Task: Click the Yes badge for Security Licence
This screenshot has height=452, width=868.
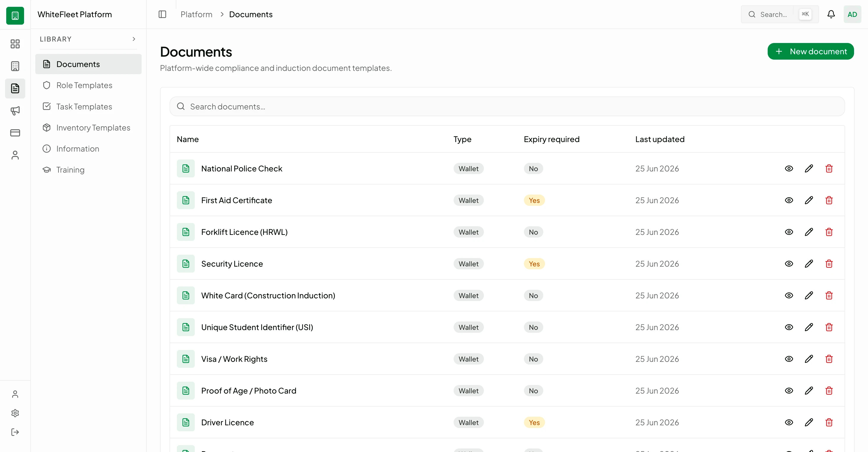Action: [534, 264]
